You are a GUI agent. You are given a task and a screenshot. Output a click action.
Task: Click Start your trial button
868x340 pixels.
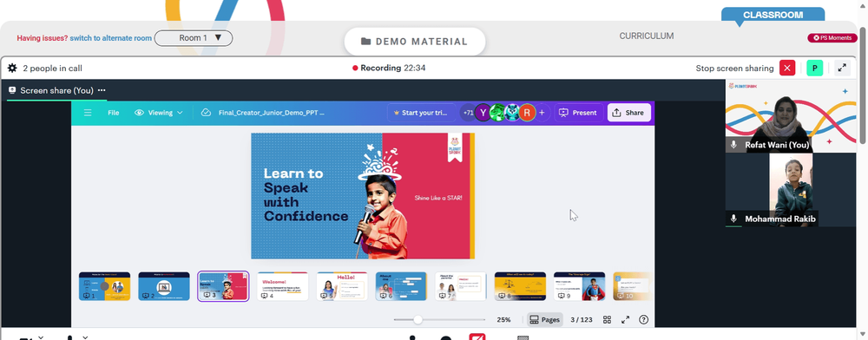tap(420, 113)
